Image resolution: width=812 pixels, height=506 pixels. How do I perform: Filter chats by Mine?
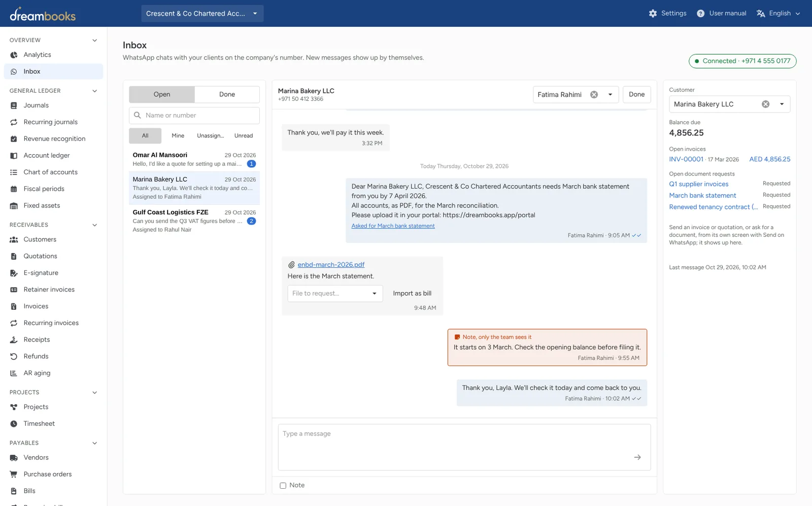tap(178, 136)
